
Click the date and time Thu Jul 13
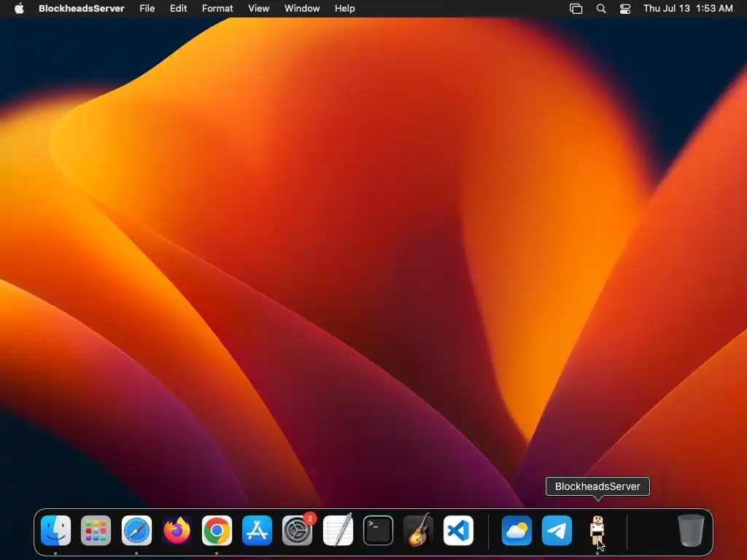[x=688, y=8]
